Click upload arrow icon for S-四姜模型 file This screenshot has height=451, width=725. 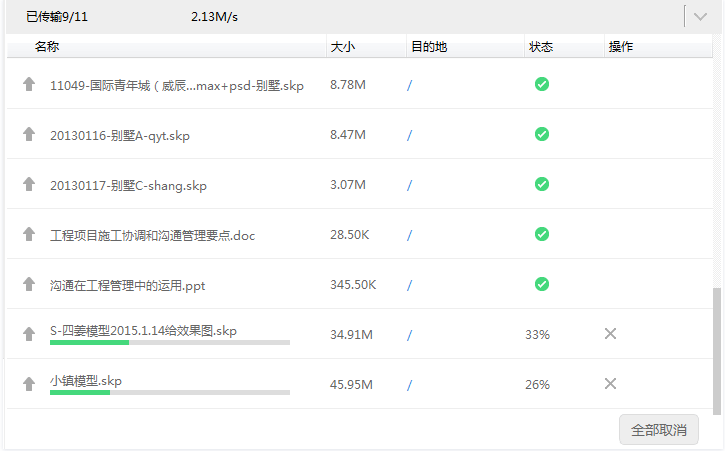tap(29, 334)
